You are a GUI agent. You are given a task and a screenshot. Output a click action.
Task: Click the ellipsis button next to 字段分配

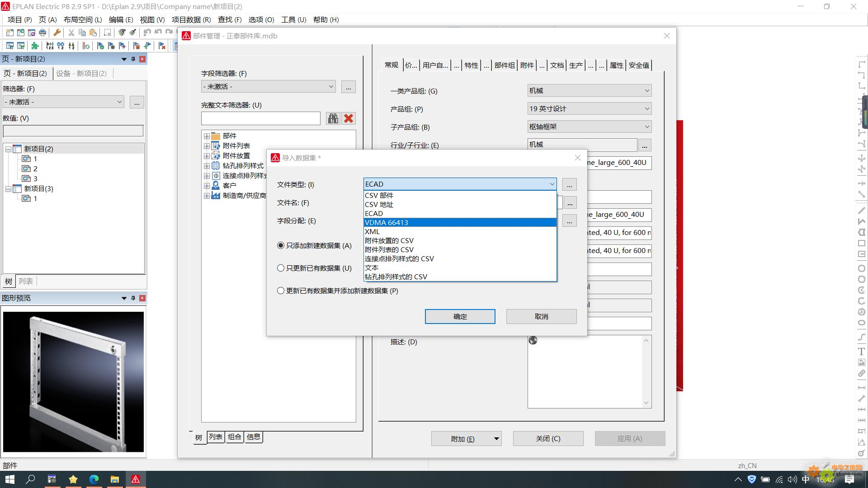(570, 221)
